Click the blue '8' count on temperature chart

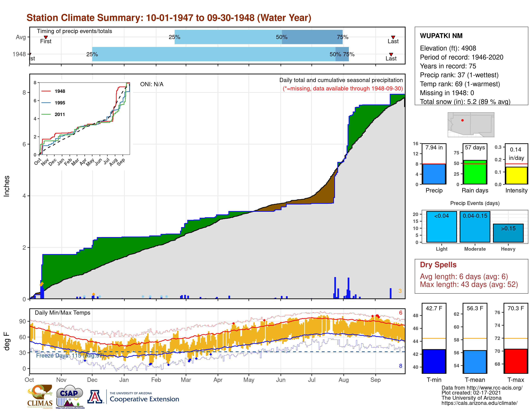(x=400, y=366)
